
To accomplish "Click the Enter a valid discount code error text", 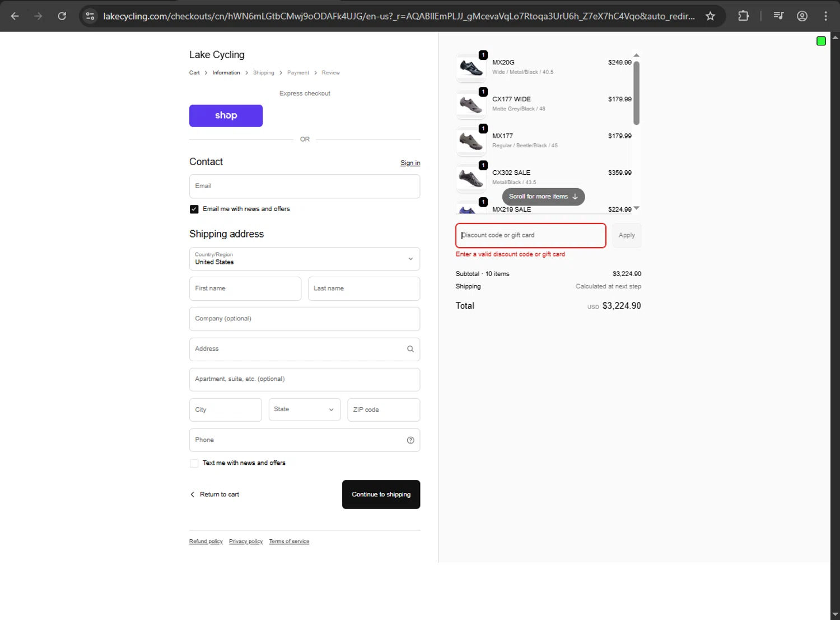I will click(x=510, y=254).
